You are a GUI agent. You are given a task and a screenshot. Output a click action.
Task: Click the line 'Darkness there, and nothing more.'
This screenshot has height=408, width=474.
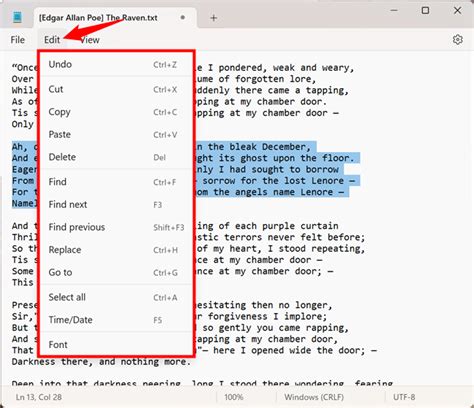tap(101, 362)
